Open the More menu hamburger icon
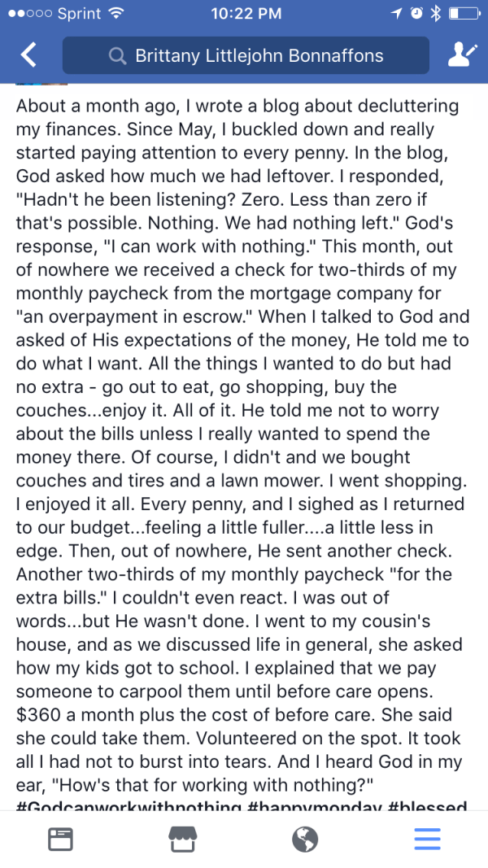The image size is (488, 868). click(427, 839)
